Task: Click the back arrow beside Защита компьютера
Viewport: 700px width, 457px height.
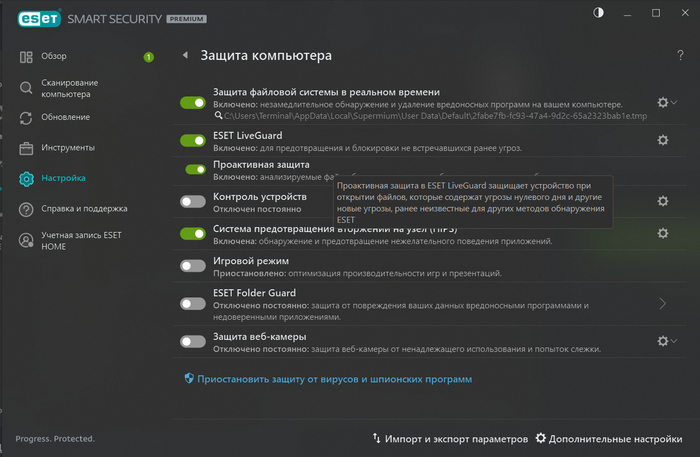Action: tap(184, 56)
